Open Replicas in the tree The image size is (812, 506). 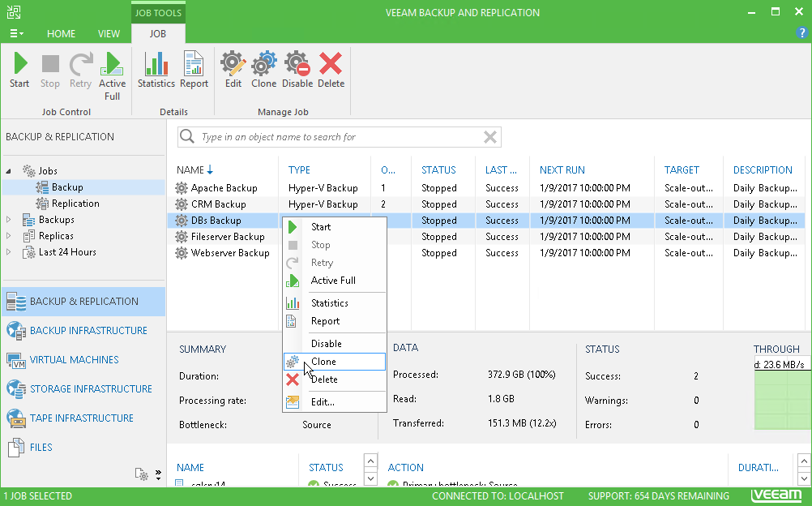[56, 236]
